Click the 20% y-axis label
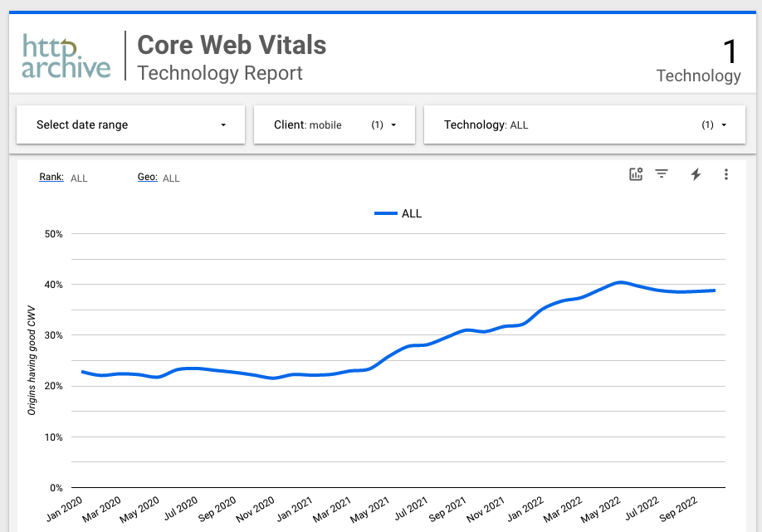This screenshot has width=762, height=532. [53, 386]
